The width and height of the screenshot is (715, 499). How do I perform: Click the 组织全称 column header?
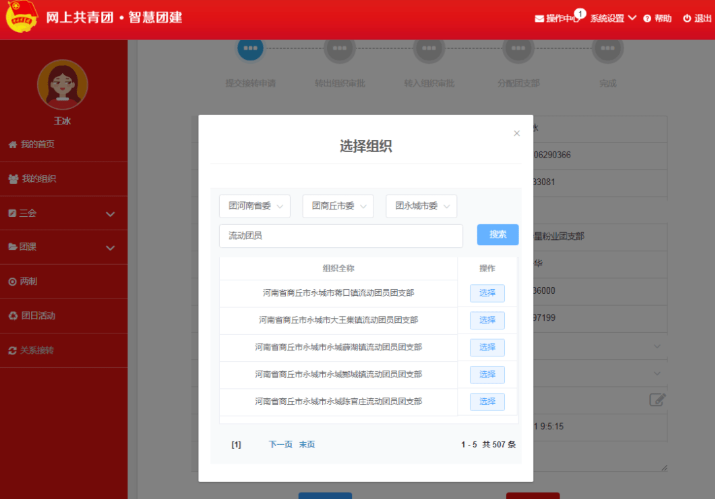338,268
